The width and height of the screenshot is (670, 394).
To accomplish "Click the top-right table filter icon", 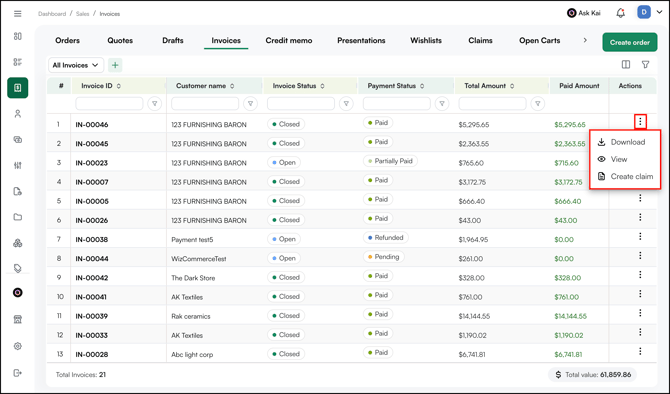I will [645, 65].
